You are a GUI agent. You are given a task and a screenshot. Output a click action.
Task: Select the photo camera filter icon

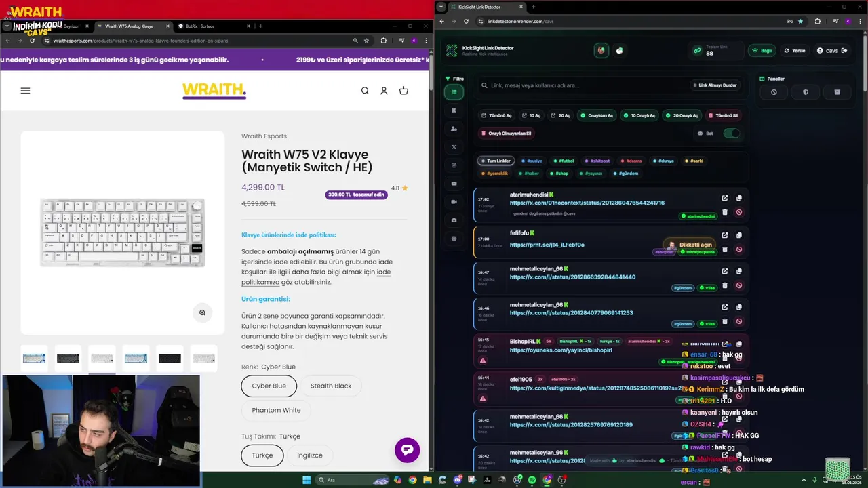point(454,220)
